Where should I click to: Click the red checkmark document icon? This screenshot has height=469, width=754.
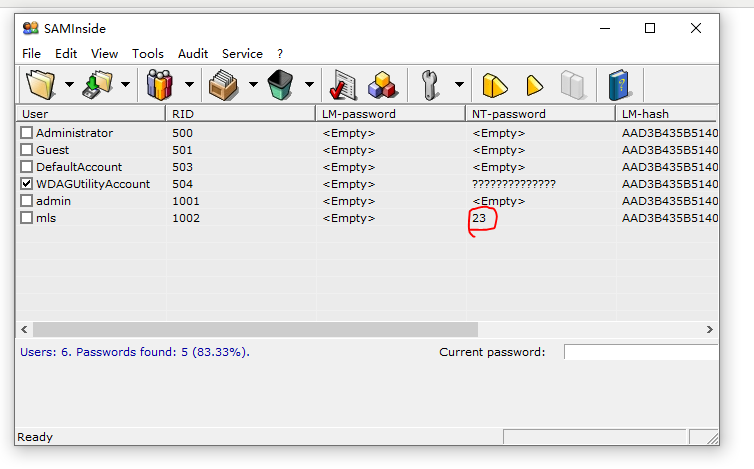pyautogui.click(x=343, y=85)
